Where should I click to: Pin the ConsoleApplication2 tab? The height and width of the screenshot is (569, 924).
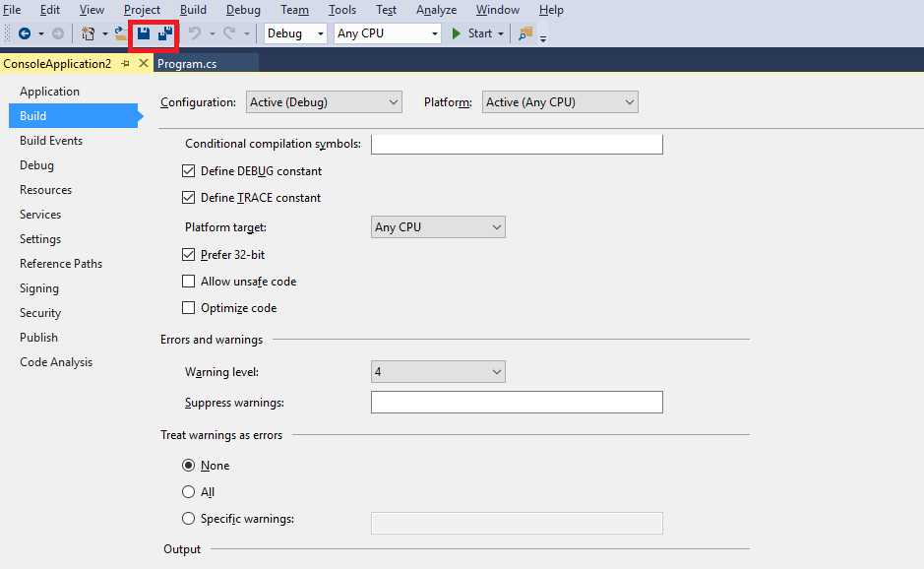pyautogui.click(x=125, y=63)
